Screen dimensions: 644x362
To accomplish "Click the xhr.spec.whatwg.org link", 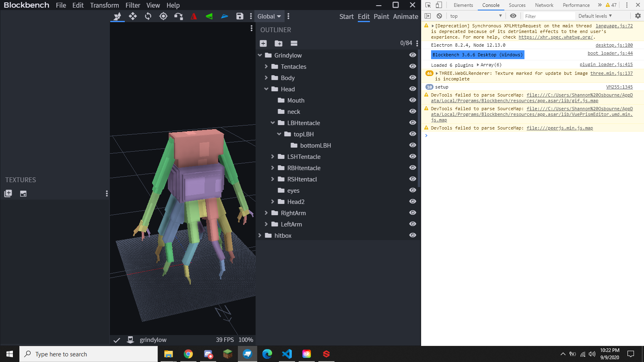I will pyautogui.click(x=556, y=37).
